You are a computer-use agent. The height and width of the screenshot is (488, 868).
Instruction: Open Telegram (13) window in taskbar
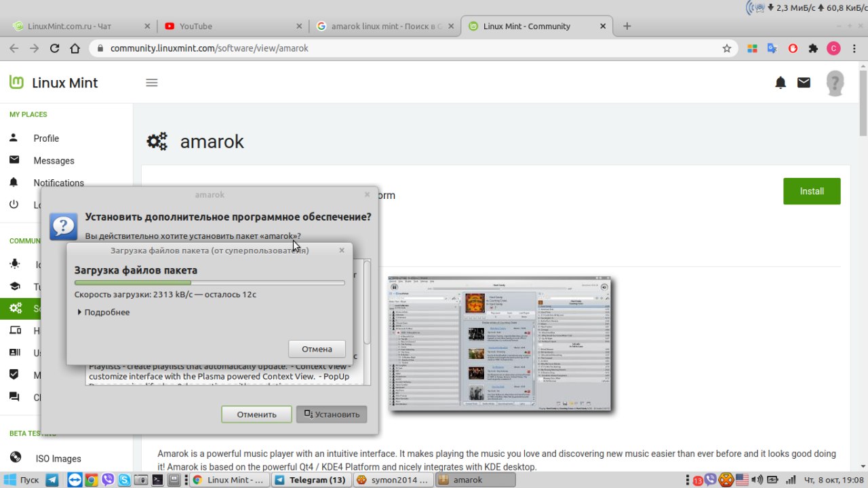311,480
